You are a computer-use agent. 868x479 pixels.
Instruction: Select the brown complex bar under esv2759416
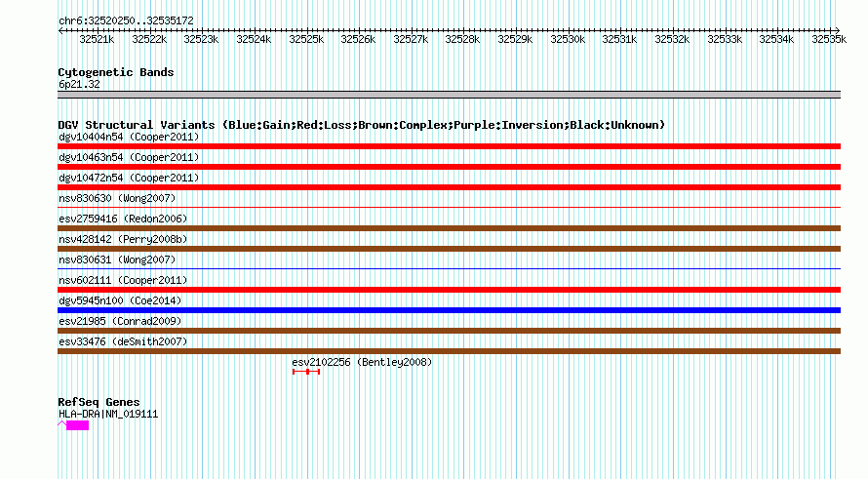449,228
